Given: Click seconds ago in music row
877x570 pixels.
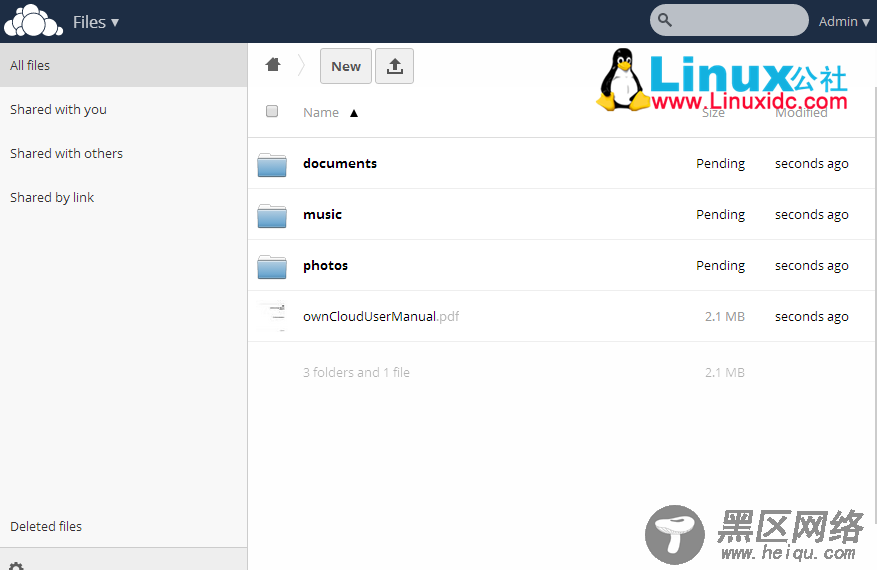Looking at the screenshot, I should tap(812, 215).
